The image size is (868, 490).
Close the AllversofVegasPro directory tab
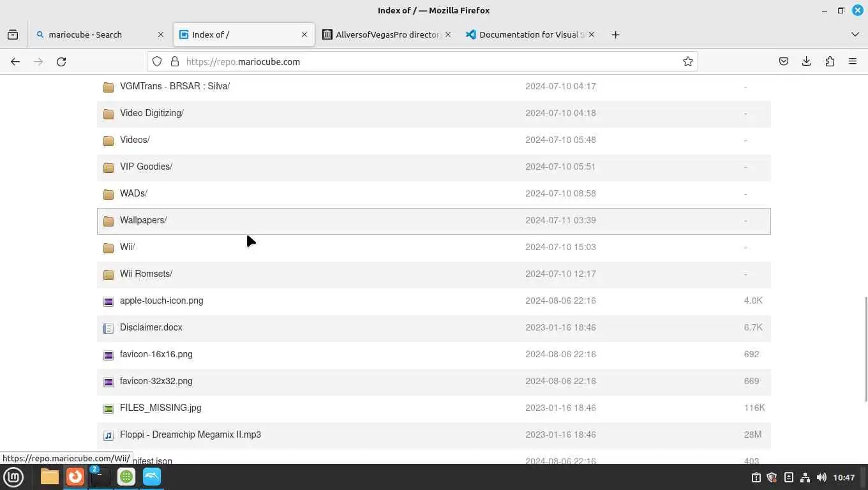(x=448, y=34)
